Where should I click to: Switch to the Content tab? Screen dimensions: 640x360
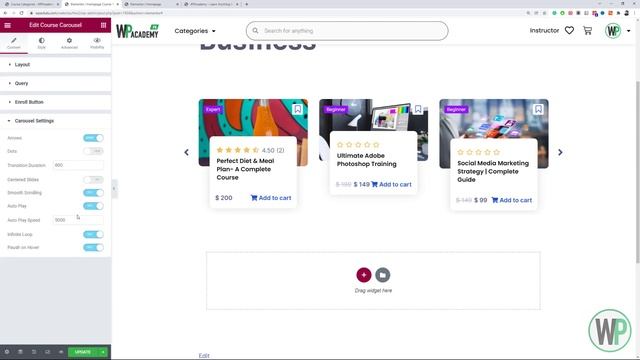14,43
